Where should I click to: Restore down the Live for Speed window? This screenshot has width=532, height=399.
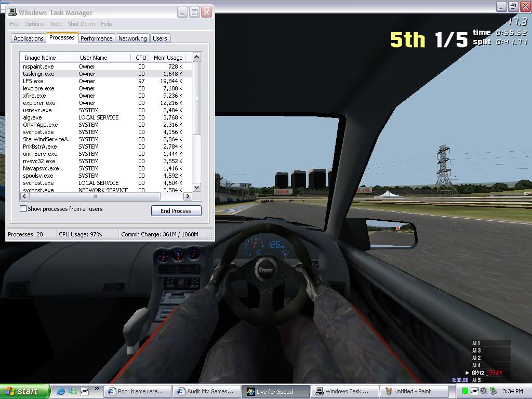tap(513, 6)
